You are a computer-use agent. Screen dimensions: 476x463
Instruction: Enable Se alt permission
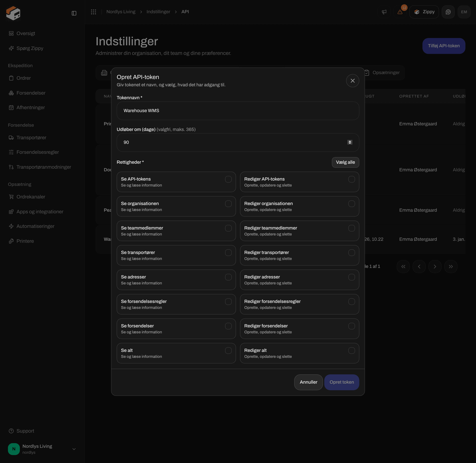point(228,351)
